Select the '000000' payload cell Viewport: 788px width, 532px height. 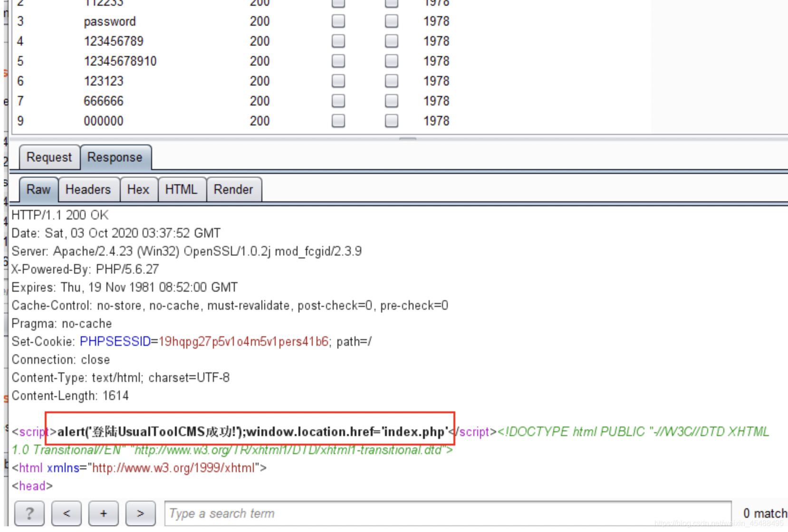(x=104, y=121)
